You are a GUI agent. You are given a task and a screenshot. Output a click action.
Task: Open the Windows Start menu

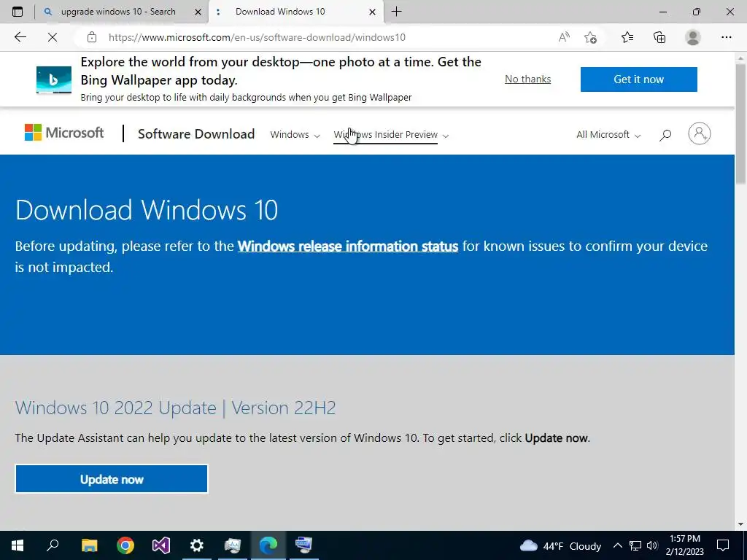tap(18, 545)
